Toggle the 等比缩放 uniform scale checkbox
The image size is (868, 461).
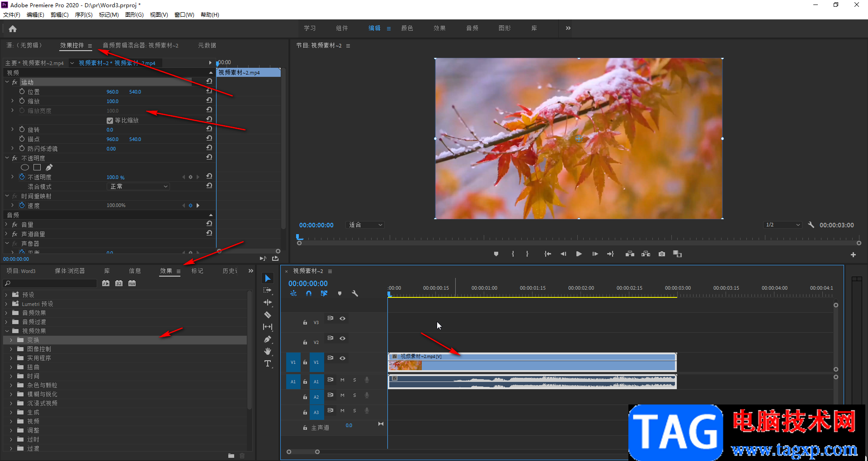(x=110, y=121)
